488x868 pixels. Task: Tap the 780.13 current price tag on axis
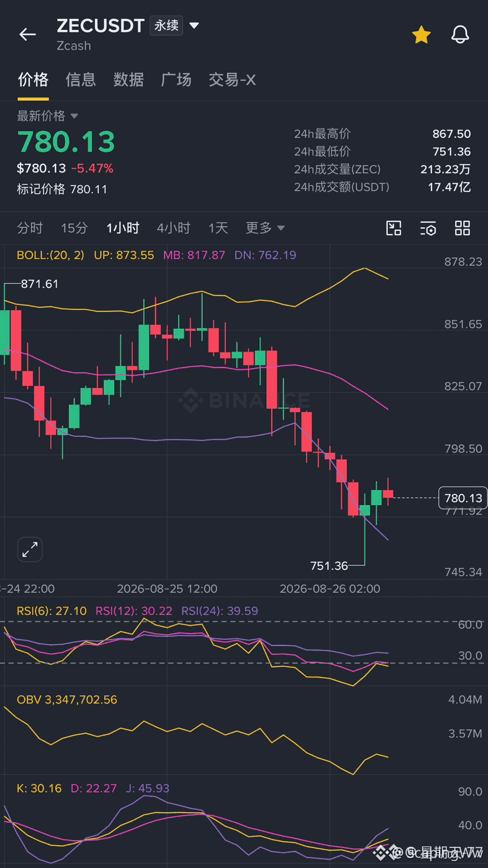coord(463,498)
